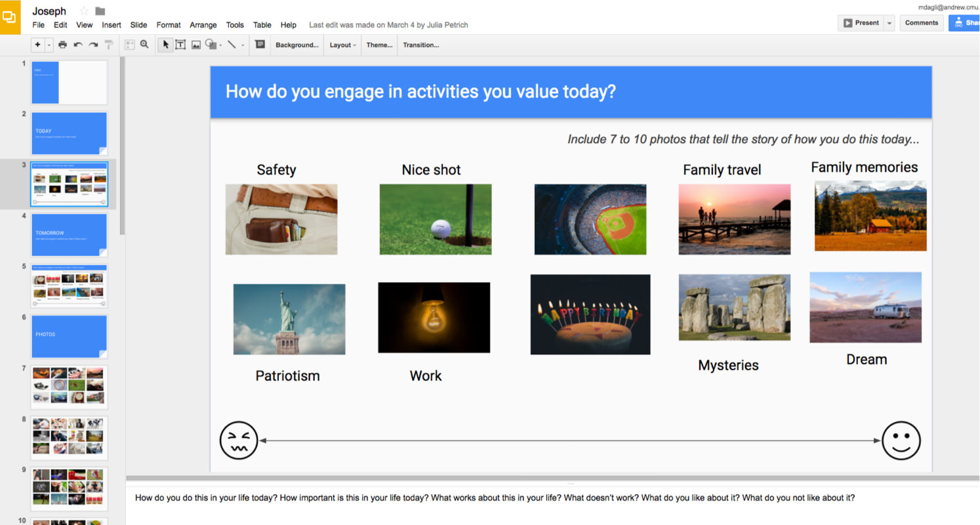
Task: Open the Edit menu
Action: click(x=60, y=25)
